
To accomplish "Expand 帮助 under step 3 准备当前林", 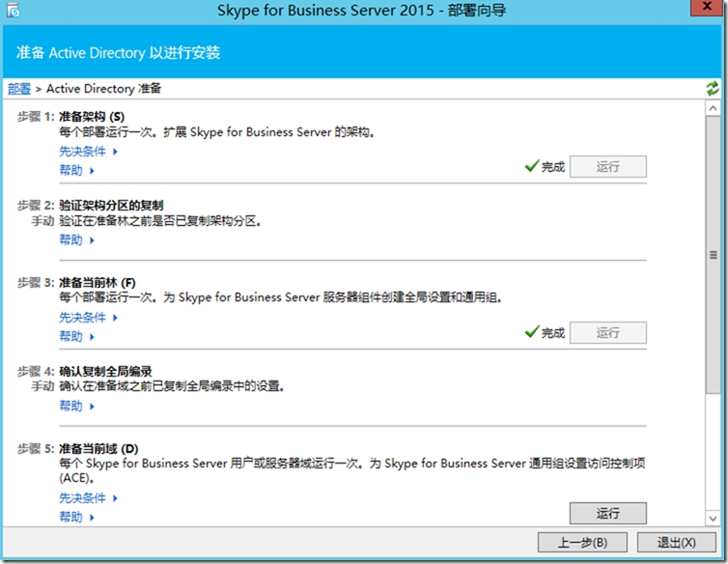I will (x=76, y=336).
